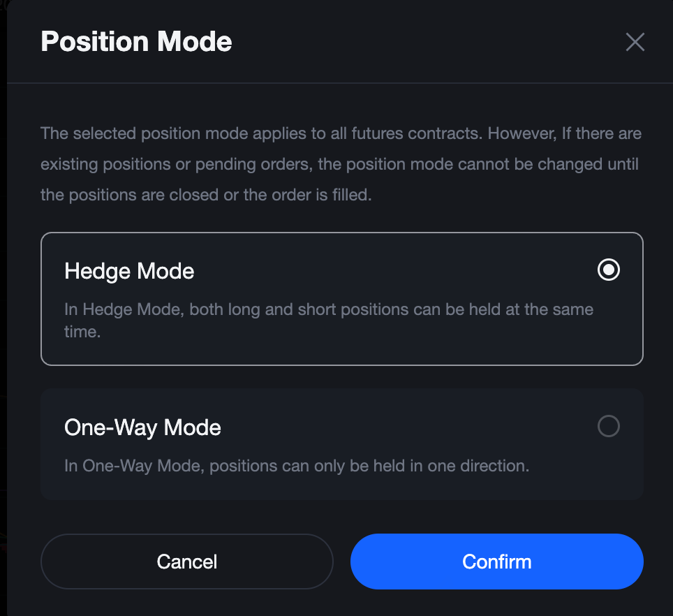
Task: Cancel the position mode change
Action: coord(186,562)
